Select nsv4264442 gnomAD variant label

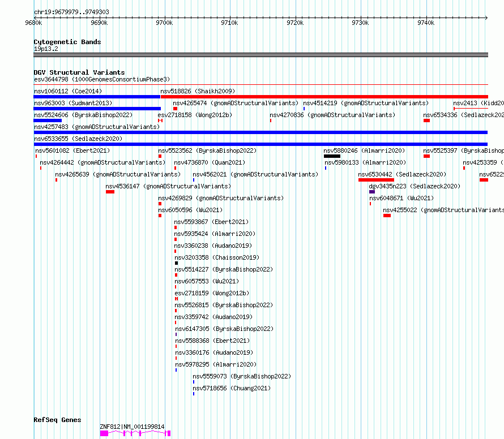102,162
